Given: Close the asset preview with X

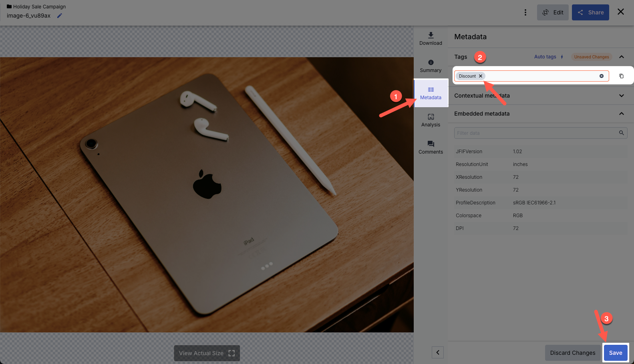Looking at the screenshot, I should click(621, 12).
